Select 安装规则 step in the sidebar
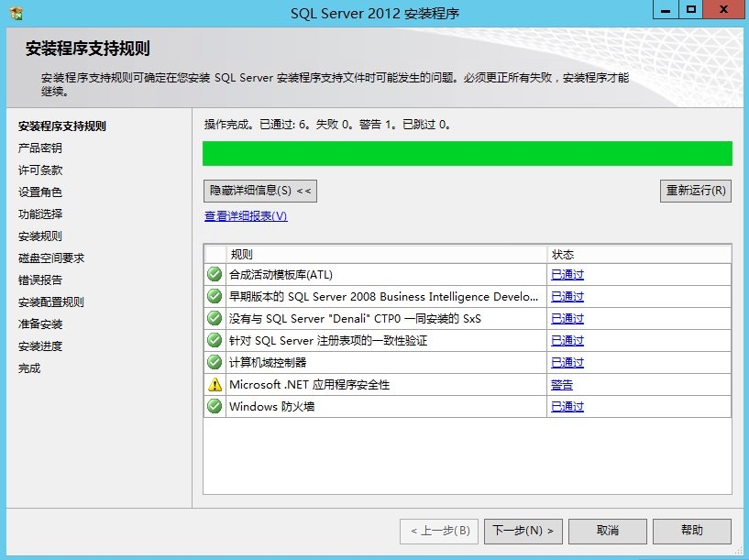Screen dimensions: 749x560 [x=40, y=236]
